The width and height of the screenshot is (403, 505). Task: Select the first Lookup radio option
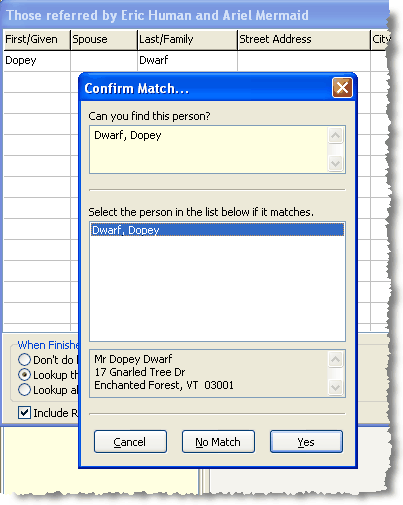[x=24, y=375]
